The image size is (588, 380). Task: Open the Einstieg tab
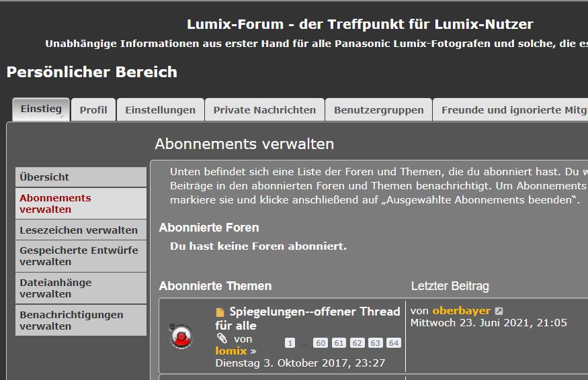(41, 109)
